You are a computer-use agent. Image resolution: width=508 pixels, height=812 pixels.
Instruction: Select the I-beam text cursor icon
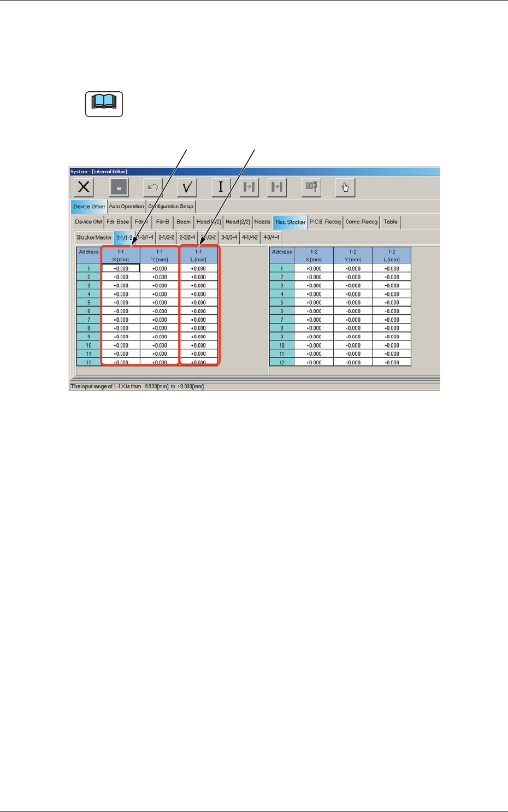[221, 187]
